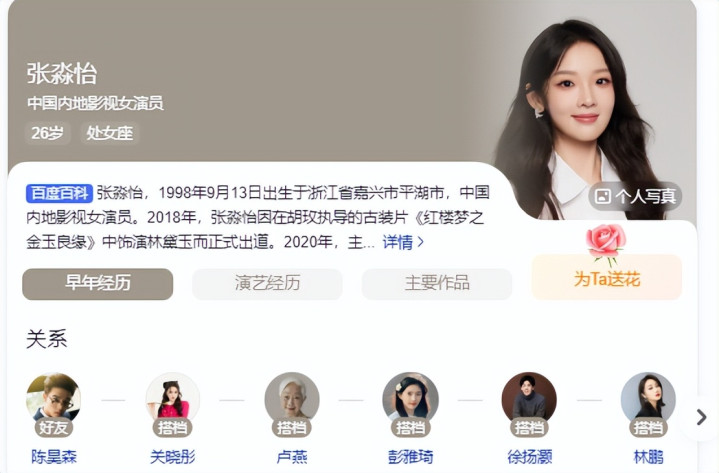
Task: Click the 26岁 age tag
Action: pyautogui.click(x=48, y=133)
